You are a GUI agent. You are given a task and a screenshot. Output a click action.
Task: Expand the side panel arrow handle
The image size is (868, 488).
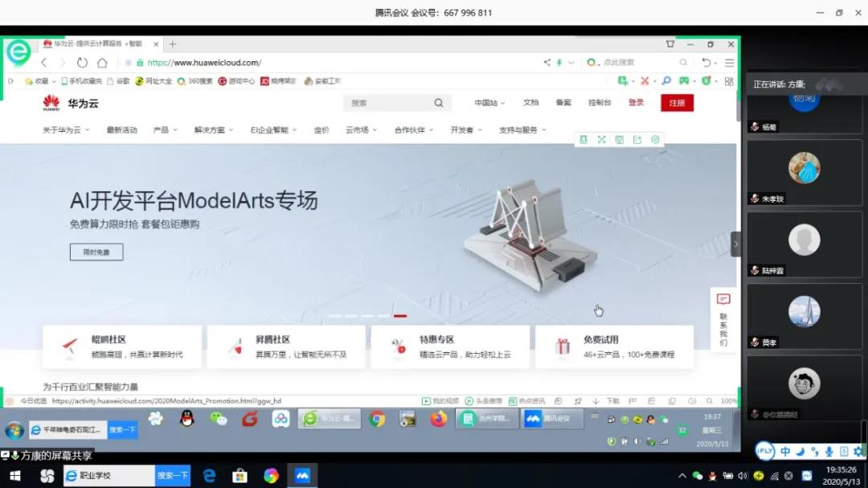[x=735, y=244]
